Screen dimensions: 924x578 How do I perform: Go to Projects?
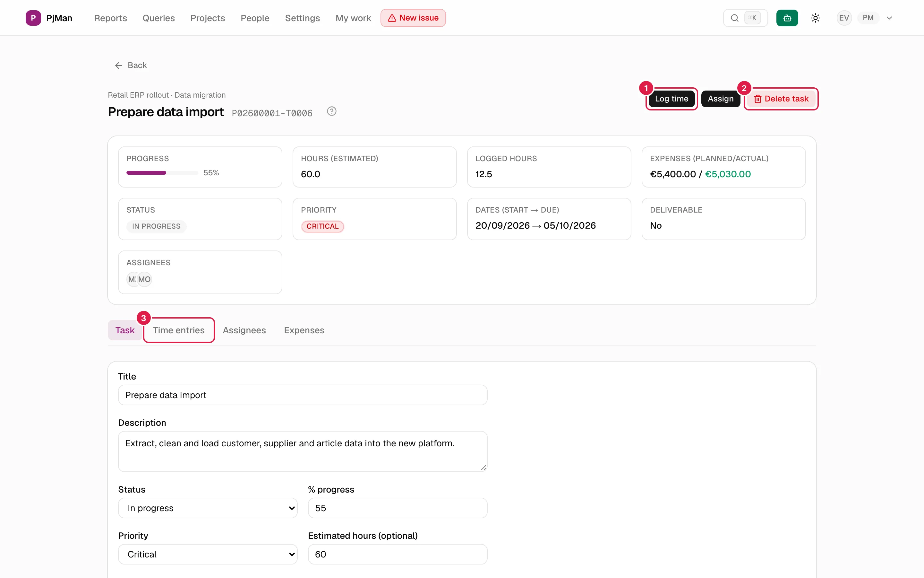208,18
